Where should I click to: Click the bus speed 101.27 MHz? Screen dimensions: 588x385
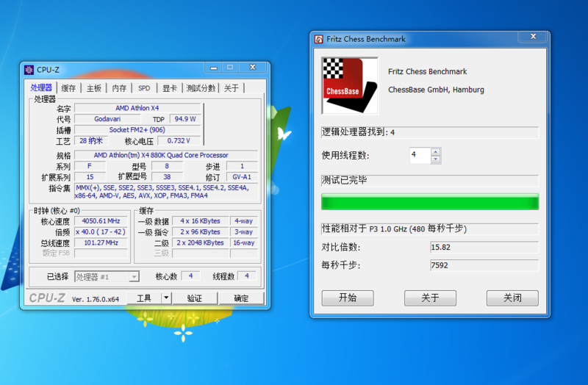coord(101,242)
